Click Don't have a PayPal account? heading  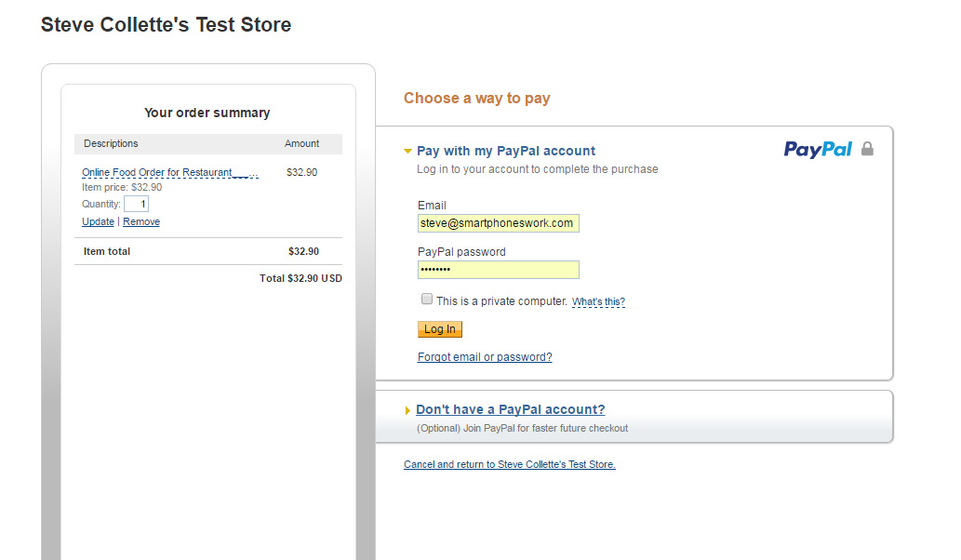click(511, 409)
